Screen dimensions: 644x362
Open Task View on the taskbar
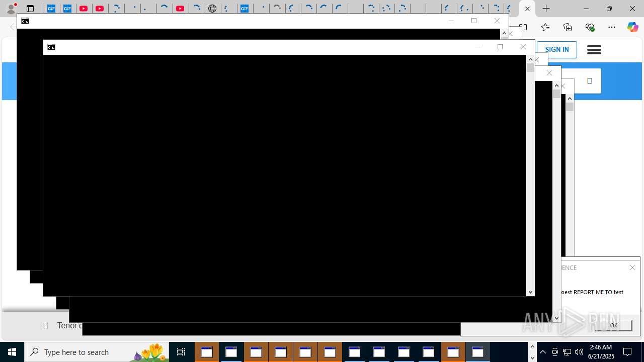point(181,352)
